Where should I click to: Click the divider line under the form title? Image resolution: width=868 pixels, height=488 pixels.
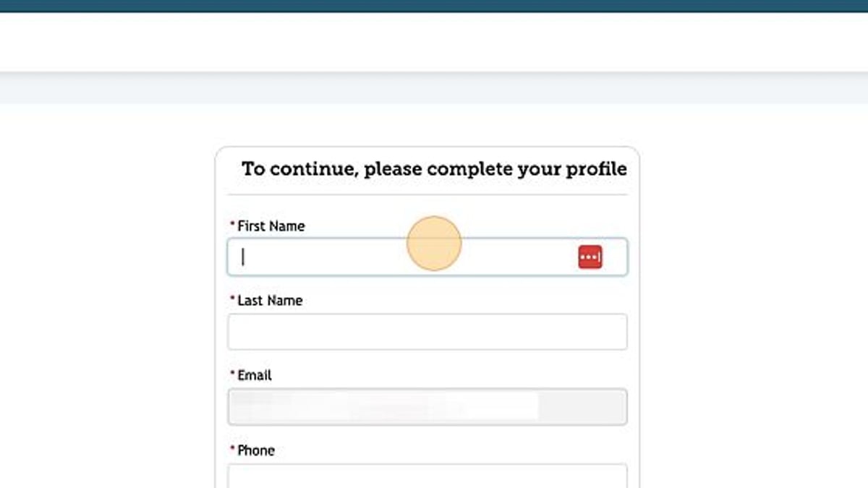427,194
